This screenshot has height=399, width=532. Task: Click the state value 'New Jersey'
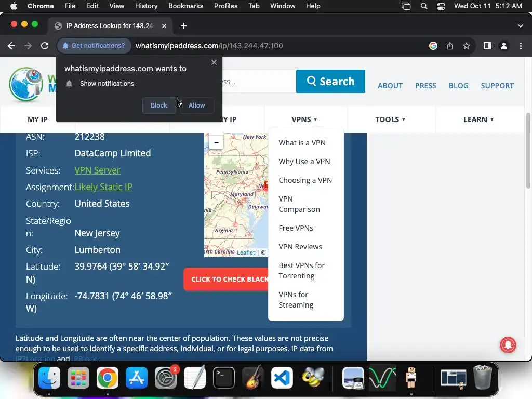point(97,233)
